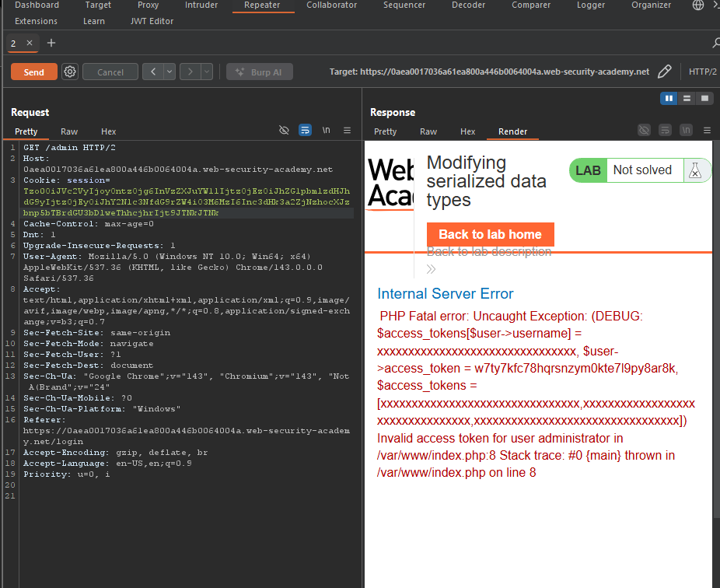This screenshot has width=720, height=588.
Task: Click the Referer header line
Action: [x=187, y=430]
